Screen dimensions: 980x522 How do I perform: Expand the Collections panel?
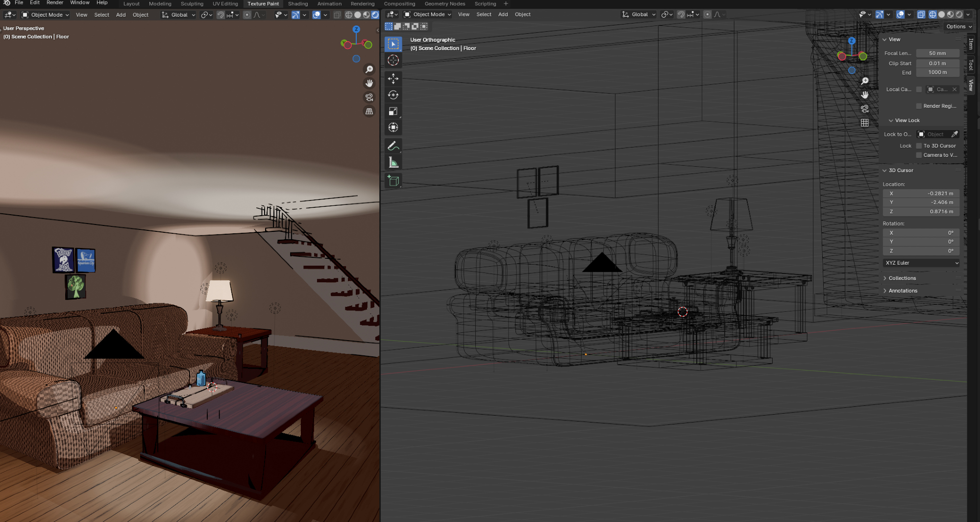[x=902, y=278]
